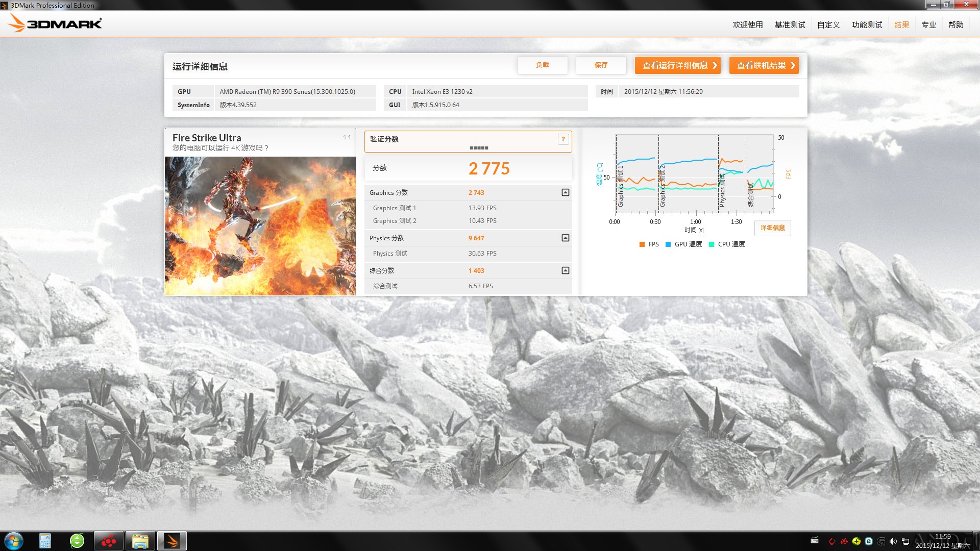The height and width of the screenshot is (551, 980).
Task: Click the SystemInfo version 4.39.552 field
Action: coord(295,105)
